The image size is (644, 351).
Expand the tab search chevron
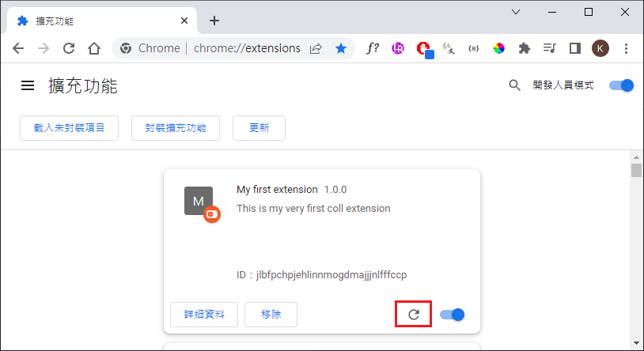coord(516,12)
